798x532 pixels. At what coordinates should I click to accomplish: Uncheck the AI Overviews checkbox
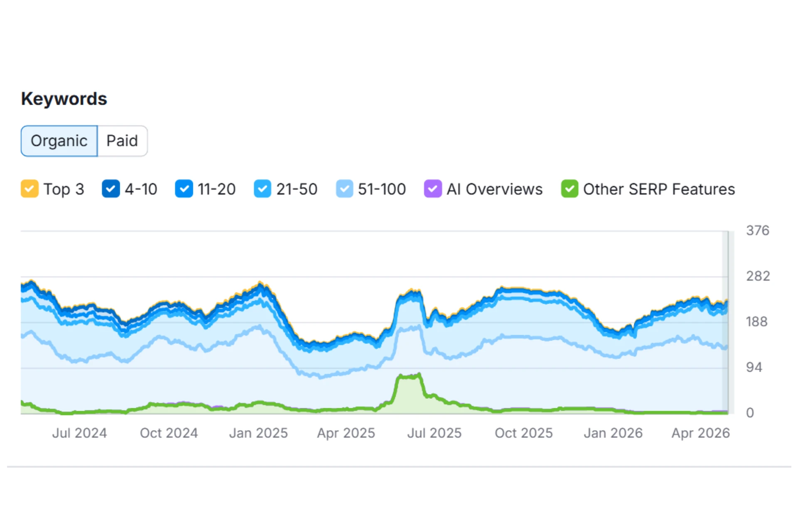click(432, 189)
